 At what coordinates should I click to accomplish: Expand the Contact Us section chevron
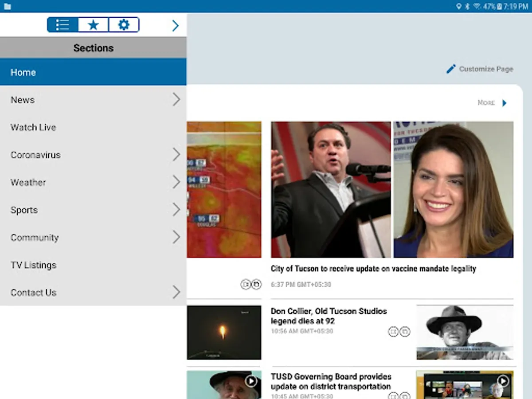176,292
